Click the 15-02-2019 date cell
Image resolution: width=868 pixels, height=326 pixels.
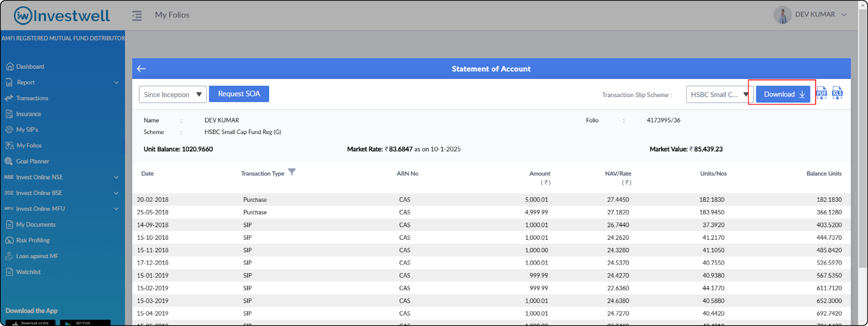point(152,288)
